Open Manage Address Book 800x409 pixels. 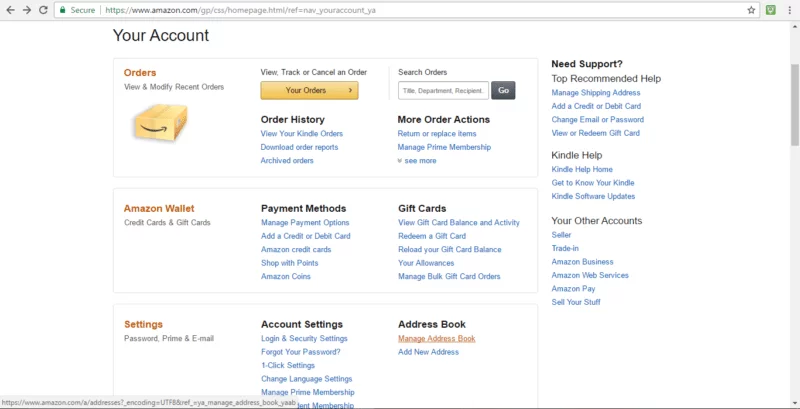[x=437, y=339]
